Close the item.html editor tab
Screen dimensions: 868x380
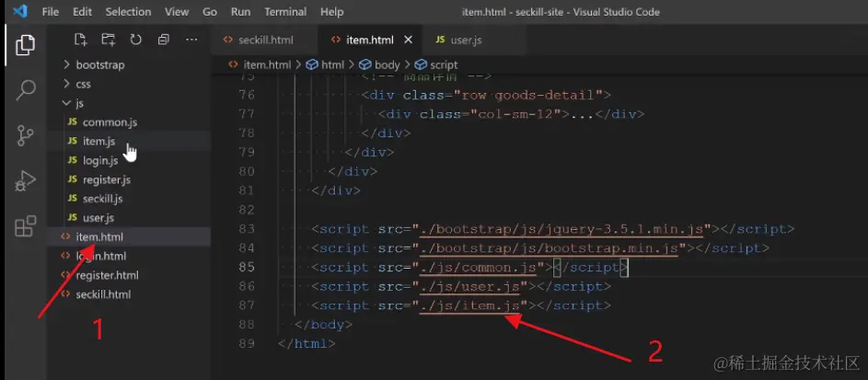[409, 40]
